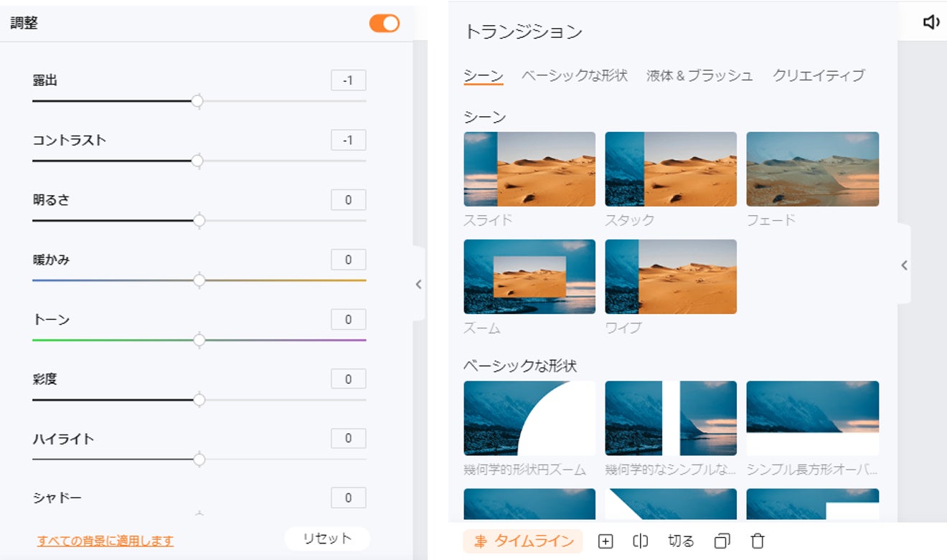Click the 切る cut button
Screen dimensions: 947x560
click(x=681, y=541)
